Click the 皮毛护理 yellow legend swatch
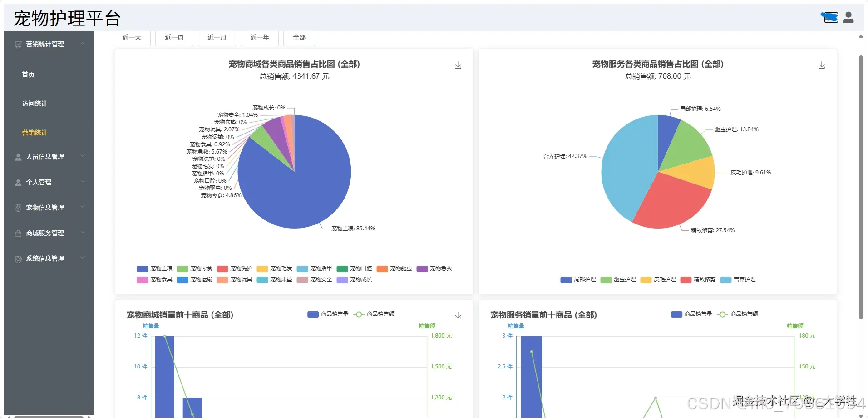The image size is (868, 418). pos(646,279)
